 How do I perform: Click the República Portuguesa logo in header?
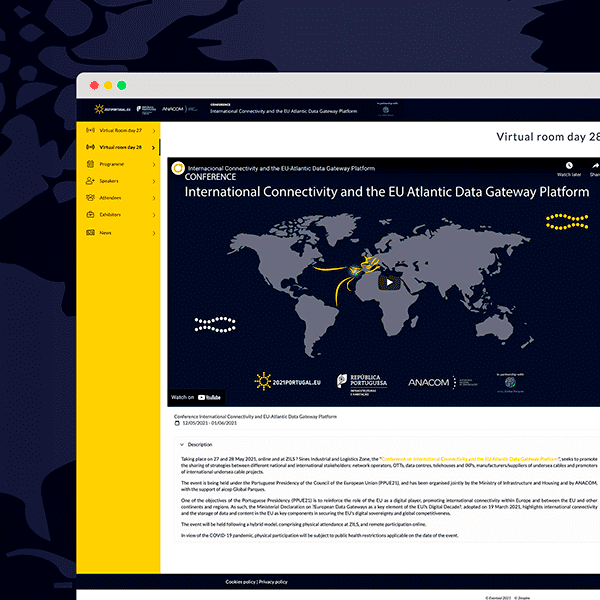pos(146,110)
